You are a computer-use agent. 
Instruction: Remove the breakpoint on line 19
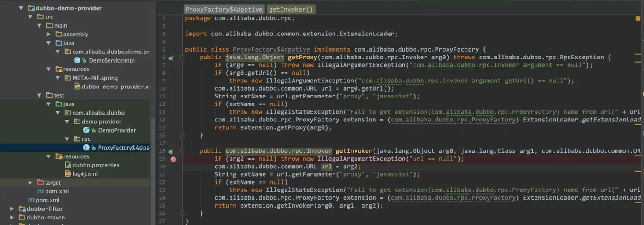point(173,159)
